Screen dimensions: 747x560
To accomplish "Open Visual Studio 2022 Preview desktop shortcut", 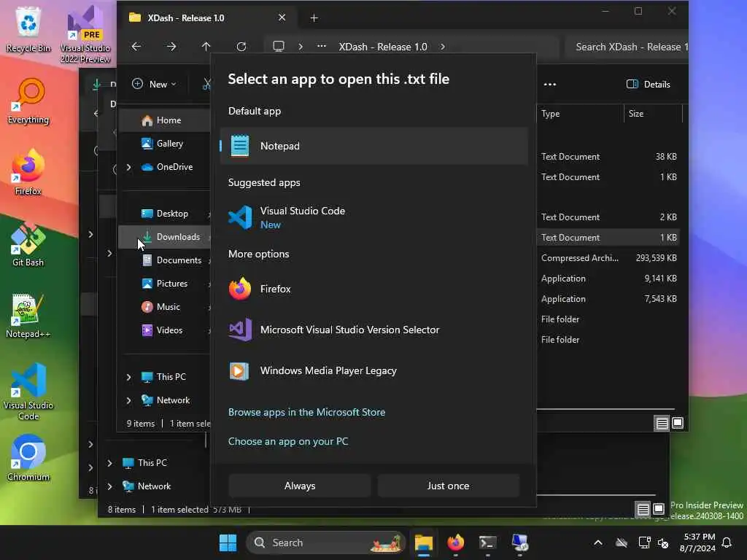I will click(85, 34).
